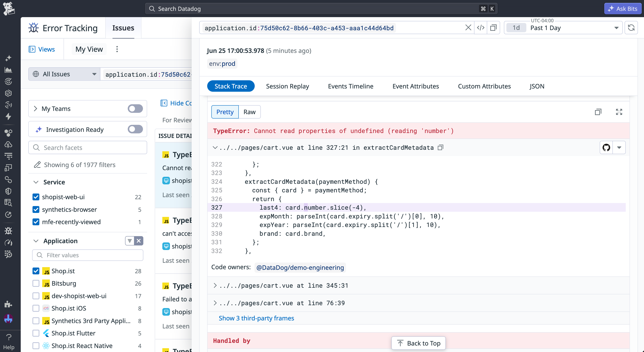Click the @DataDog/demo-engineering code owner link
This screenshot has width=644, height=352.
click(300, 268)
